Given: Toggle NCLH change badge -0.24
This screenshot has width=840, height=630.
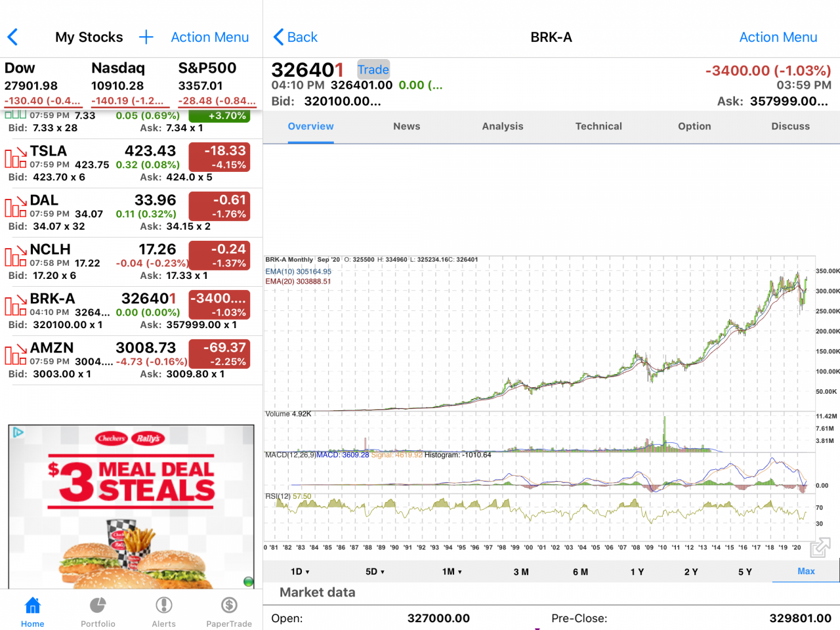Looking at the screenshot, I should [219, 256].
